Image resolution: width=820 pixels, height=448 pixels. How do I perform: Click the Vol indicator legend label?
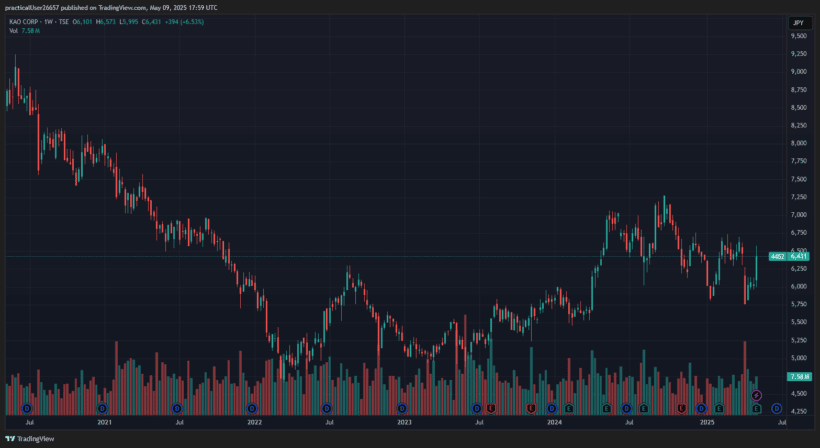point(14,31)
